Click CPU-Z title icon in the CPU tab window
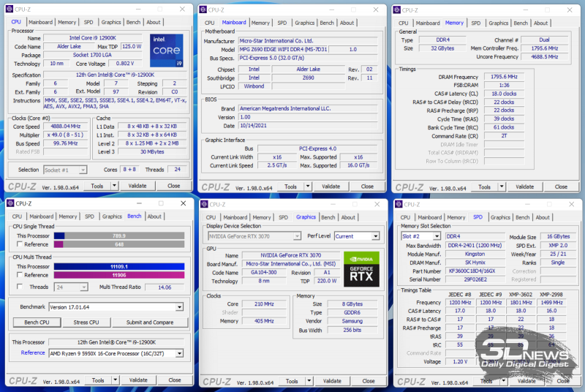 (x=10, y=9)
